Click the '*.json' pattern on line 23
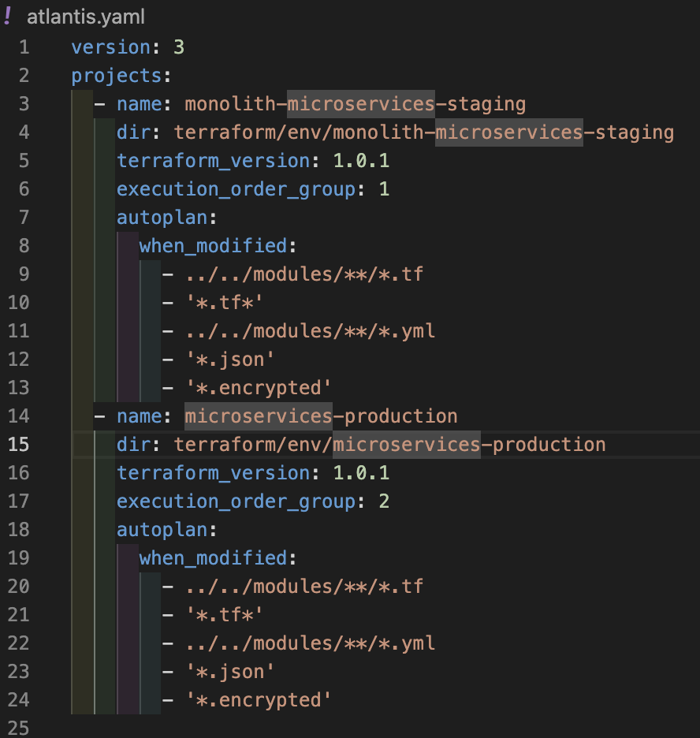This screenshot has width=700, height=738. tap(230, 672)
